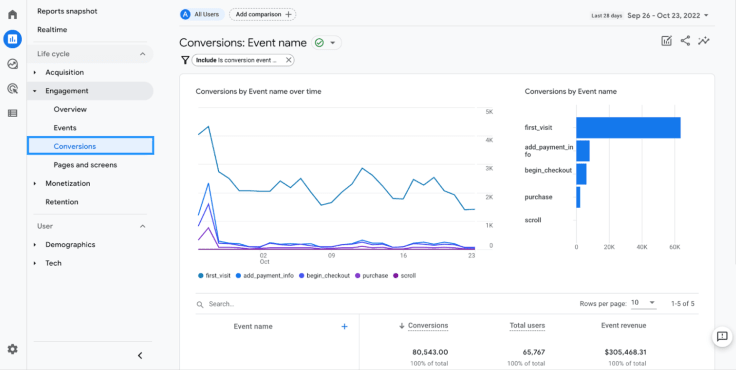Open the Advertising icon in left rail

pyautogui.click(x=13, y=88)
